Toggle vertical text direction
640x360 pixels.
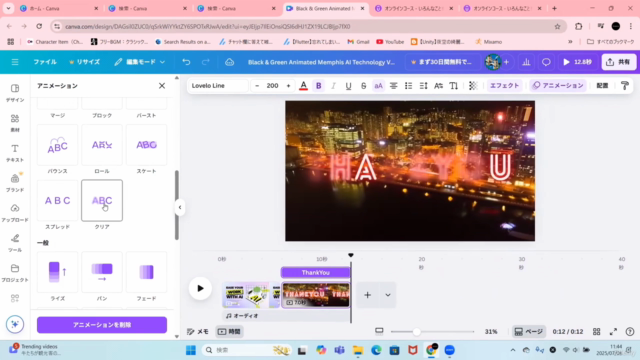[453, 86]
